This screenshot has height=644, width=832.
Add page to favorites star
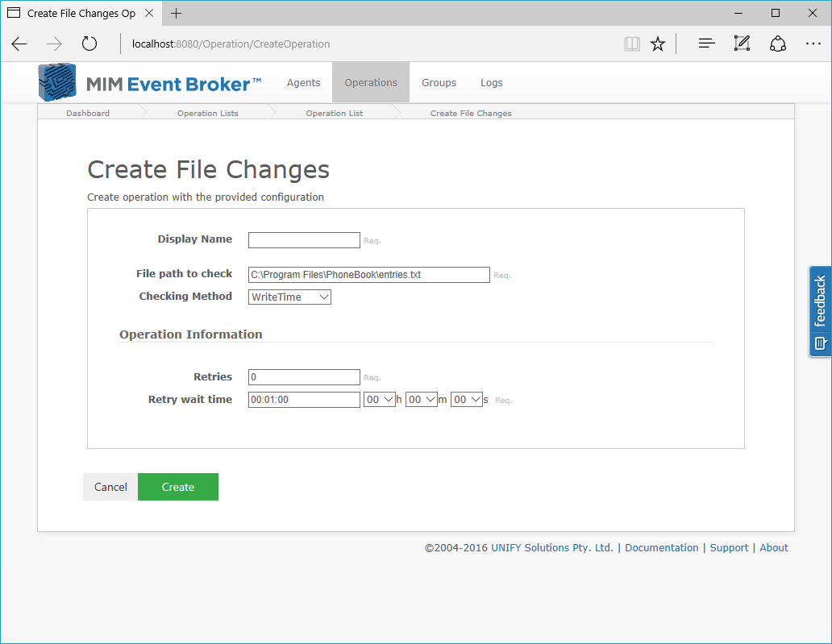(x=658, y=44)
